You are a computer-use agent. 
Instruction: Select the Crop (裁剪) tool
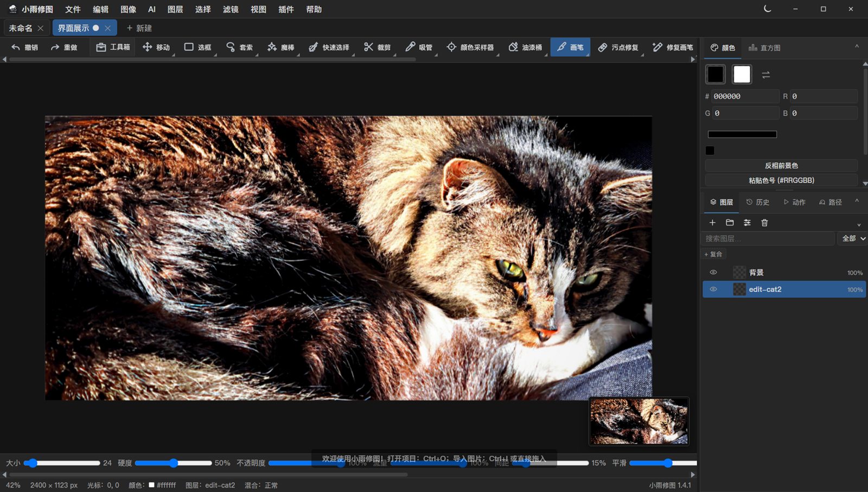(377, 47)
